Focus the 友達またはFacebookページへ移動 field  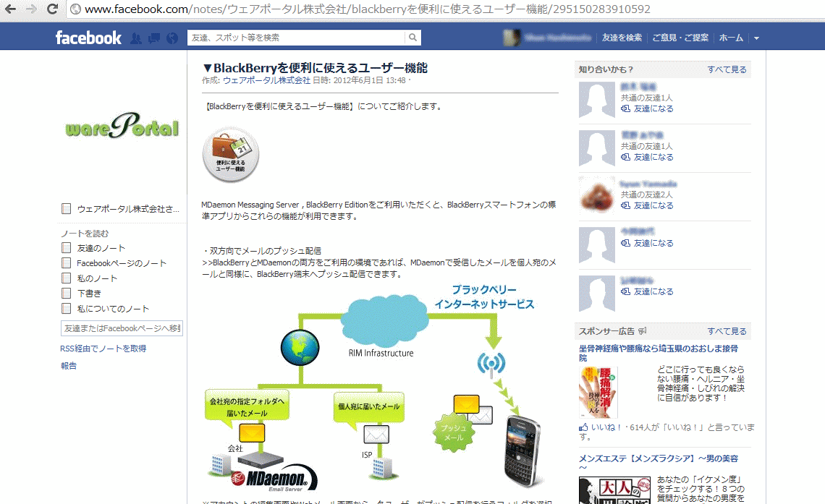coord(122,328)
